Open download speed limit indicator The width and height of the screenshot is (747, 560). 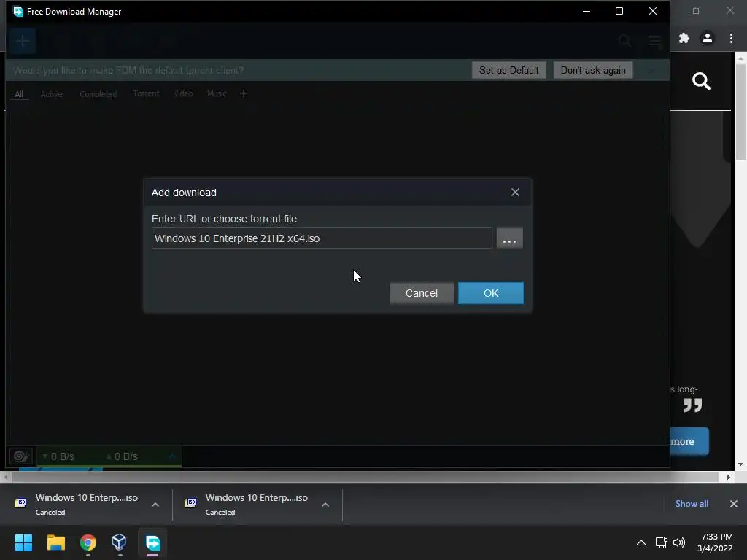tap(58, 456)
